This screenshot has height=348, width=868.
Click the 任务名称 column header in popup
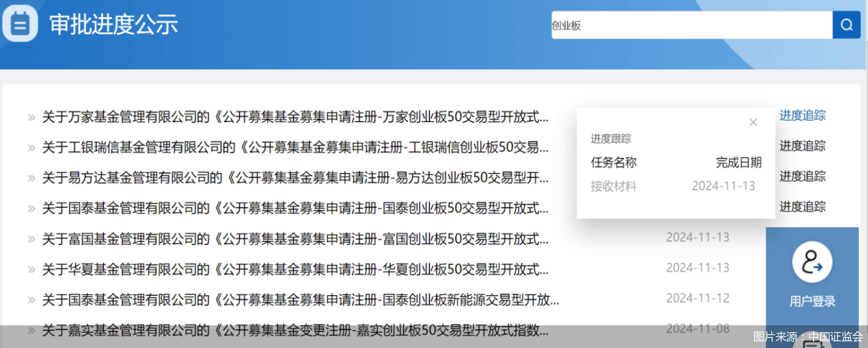pyautogui.click(x=613, y=163)
